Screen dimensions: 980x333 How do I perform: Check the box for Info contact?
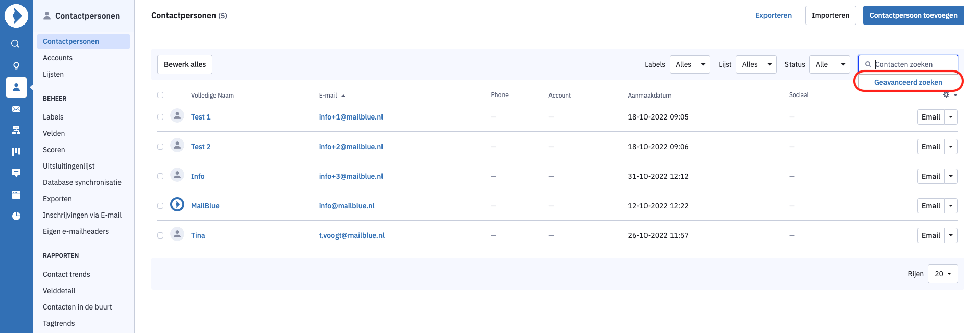click(x=160, y=176)
